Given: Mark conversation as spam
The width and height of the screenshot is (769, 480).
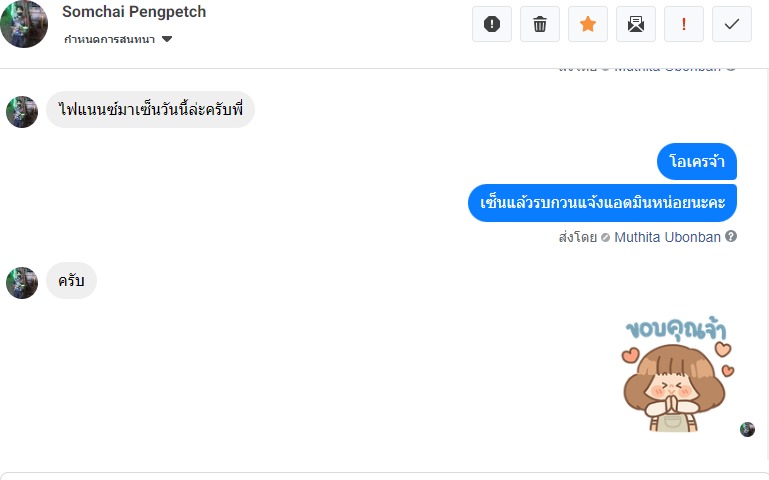Looking at the screenshot, I should coord(492,24).
